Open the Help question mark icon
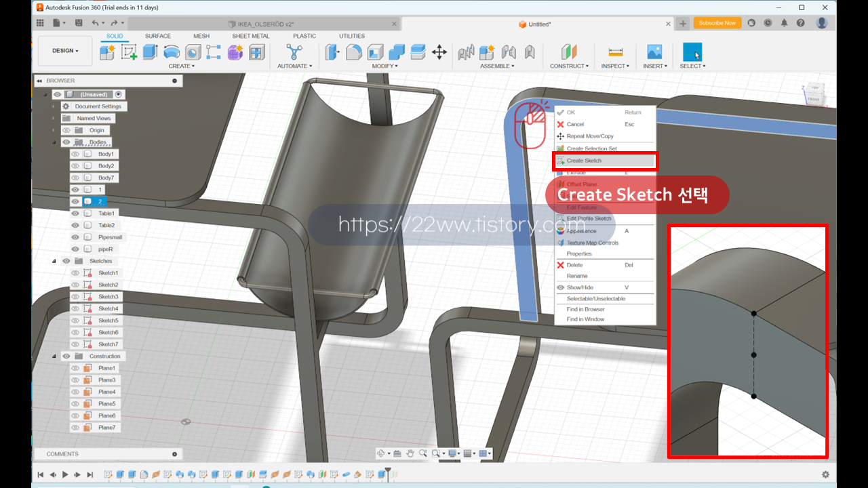868x488 pixels. (x=801, y=23)
